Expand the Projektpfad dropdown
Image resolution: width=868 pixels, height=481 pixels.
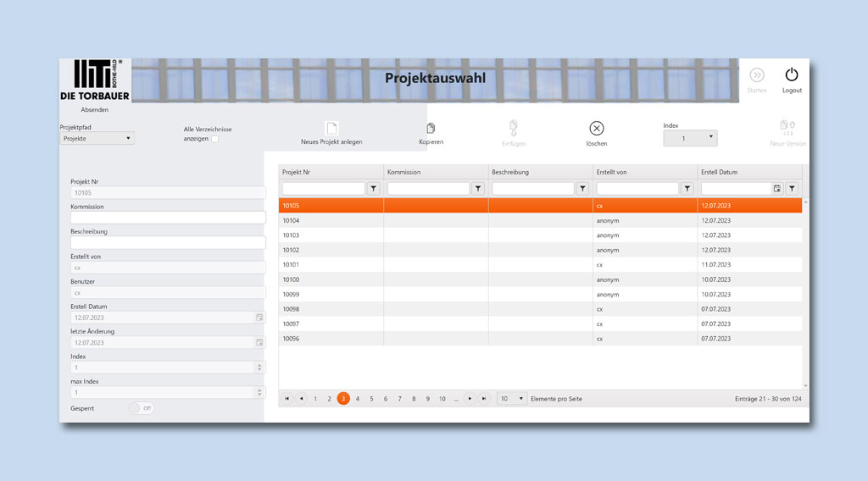[97, 138]
